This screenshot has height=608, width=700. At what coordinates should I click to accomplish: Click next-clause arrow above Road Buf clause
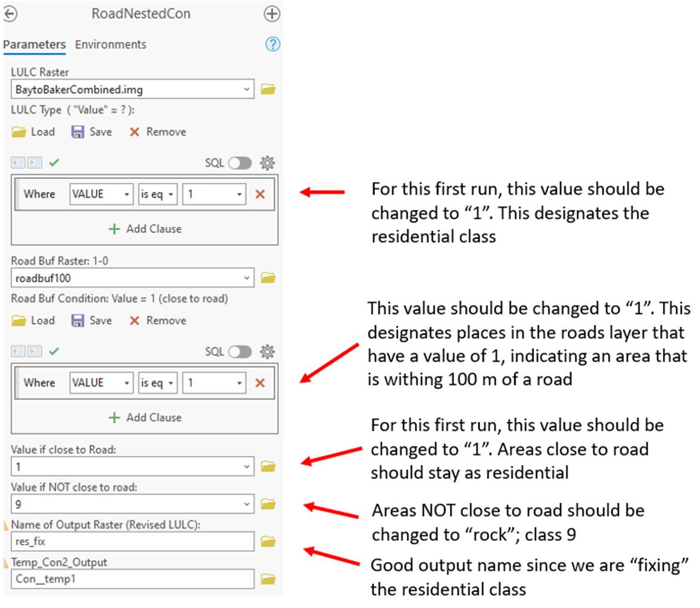34,351
